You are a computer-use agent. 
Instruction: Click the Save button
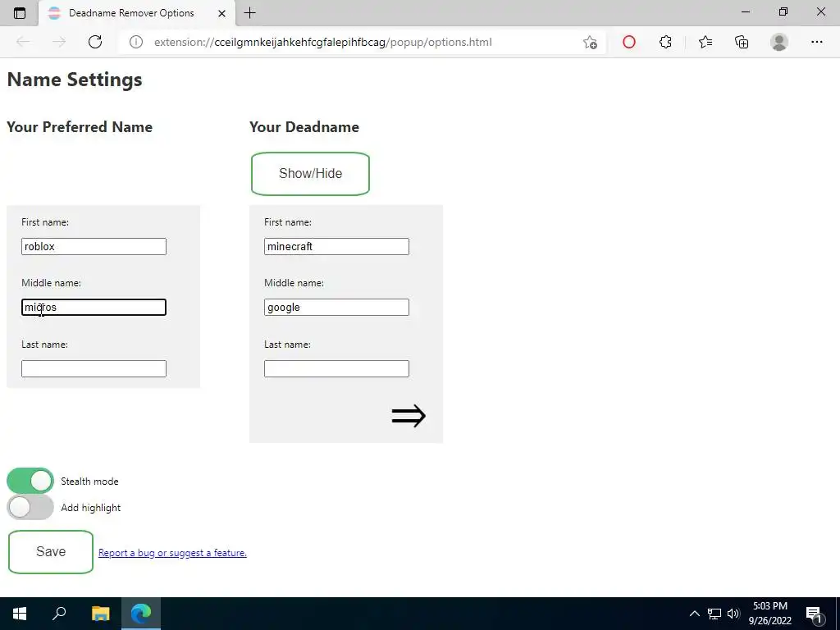(51, 552)
